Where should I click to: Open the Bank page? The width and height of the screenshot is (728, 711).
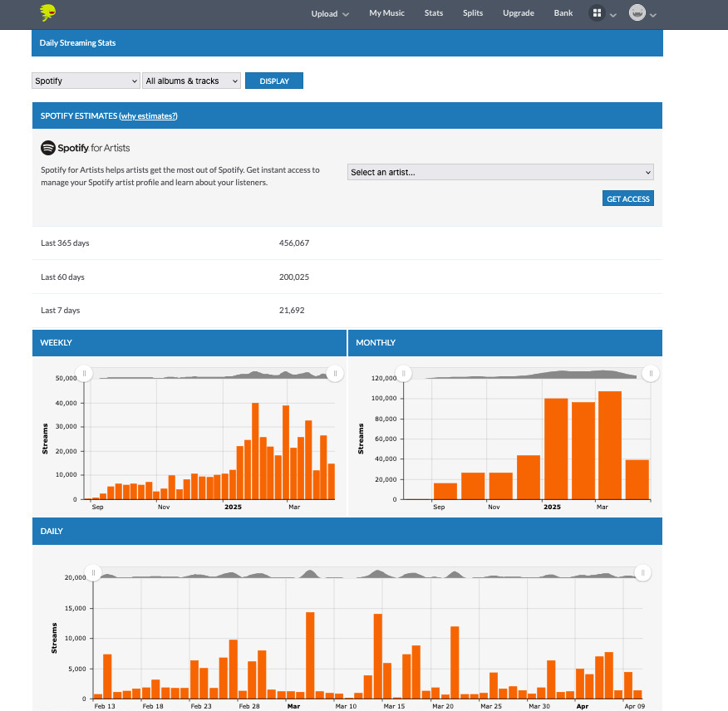563,13
